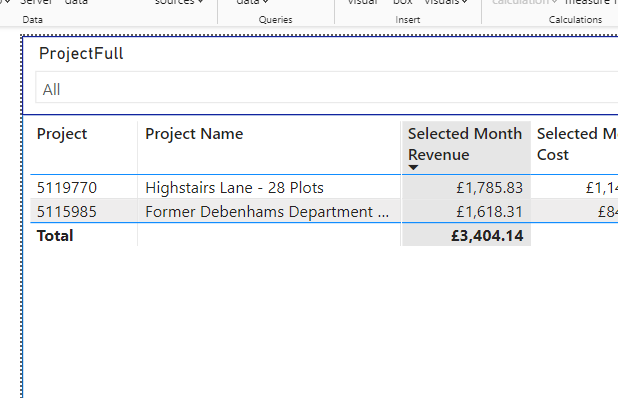The width and height of the screenshot is (618, 398).
Task: Select project number 5119770 cell
Action: tap(67, 188)
